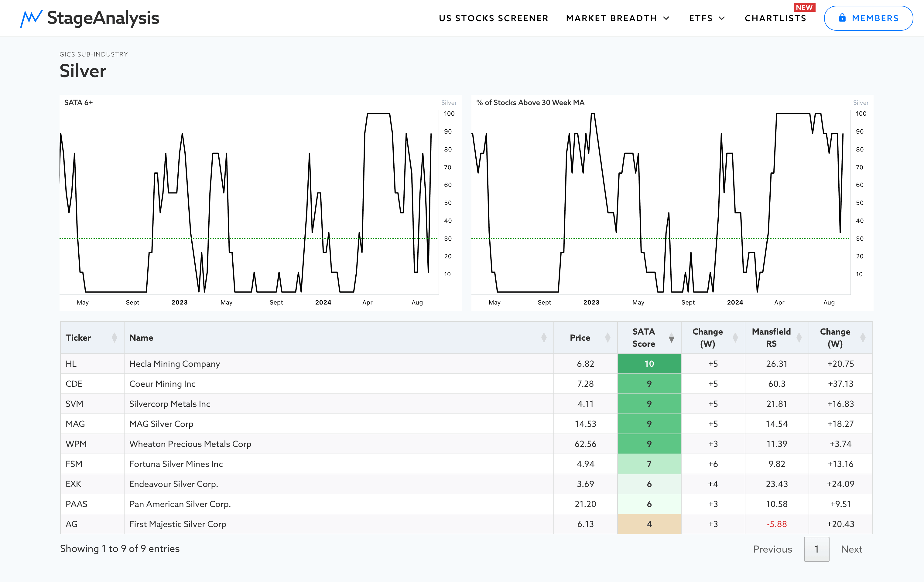Click price 21.20 cell
The height and width of the screenshot is (582, 924).
click(x=585, y=504)
